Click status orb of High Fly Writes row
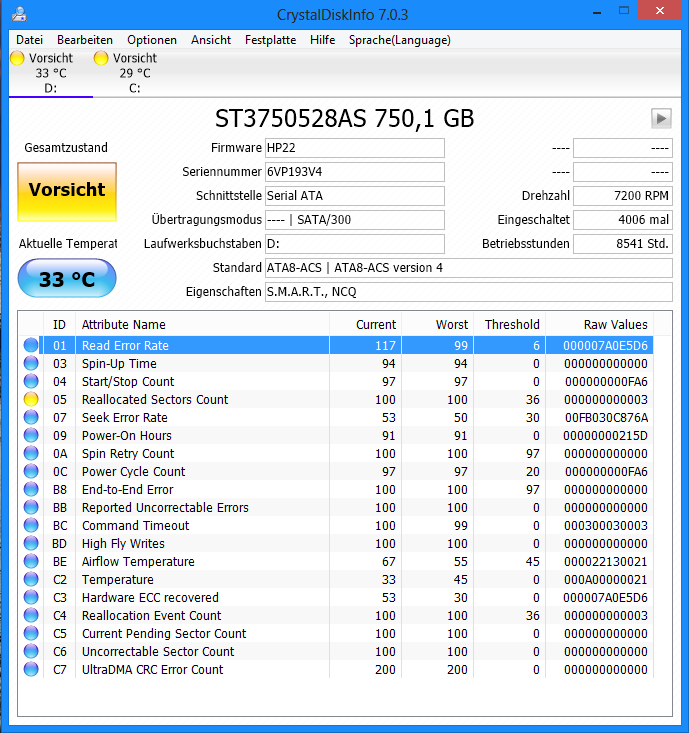 point(31,543)
